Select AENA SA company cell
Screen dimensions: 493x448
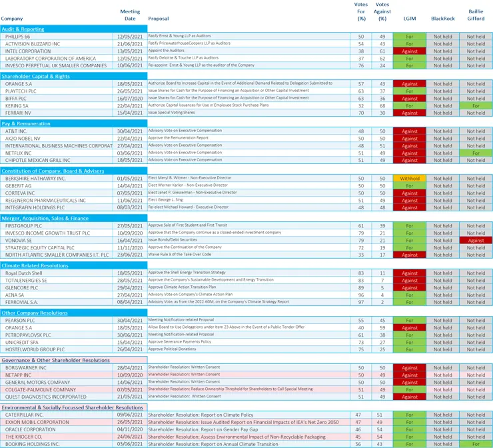pyautogui.click(x=57, y=295)
